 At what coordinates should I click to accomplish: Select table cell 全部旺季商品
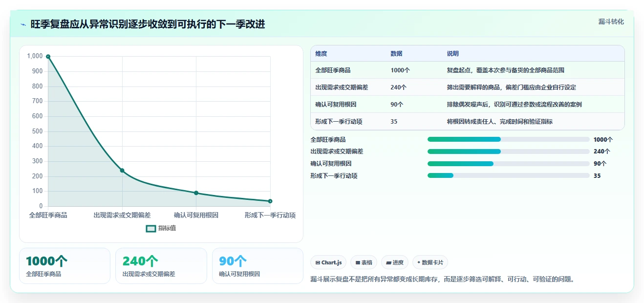coord(333,70)
